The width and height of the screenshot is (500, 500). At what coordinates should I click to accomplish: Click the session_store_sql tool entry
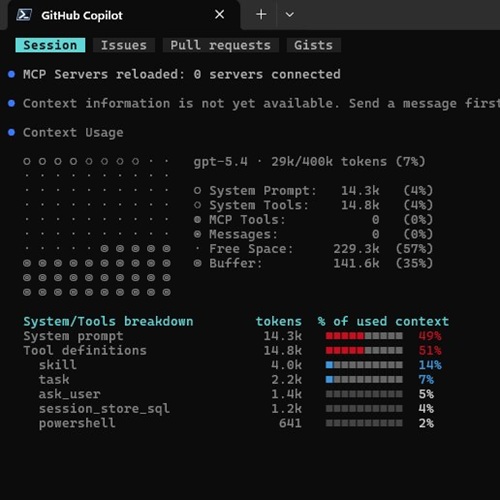click(104, 409)
